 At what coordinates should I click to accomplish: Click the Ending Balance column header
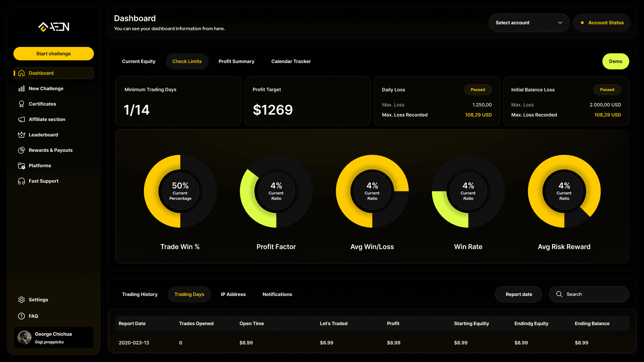tap(592, 323)
